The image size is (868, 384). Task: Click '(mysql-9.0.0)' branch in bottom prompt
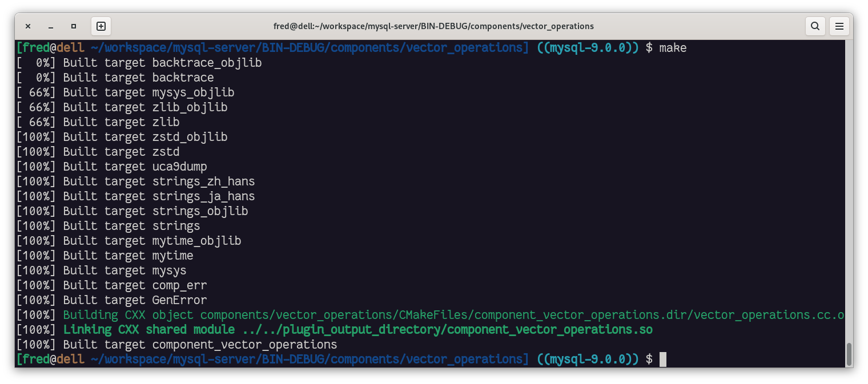pyautogui.click(x=588, y=359)
